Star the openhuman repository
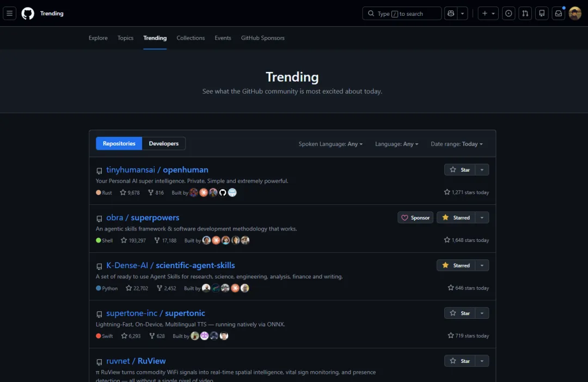Screen dimensions: 588x382 click(x=460, y=169)
